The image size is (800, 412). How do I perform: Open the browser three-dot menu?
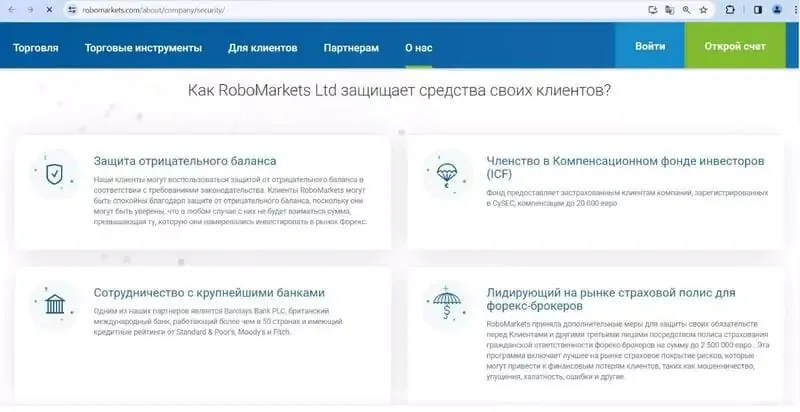point(796,10)
